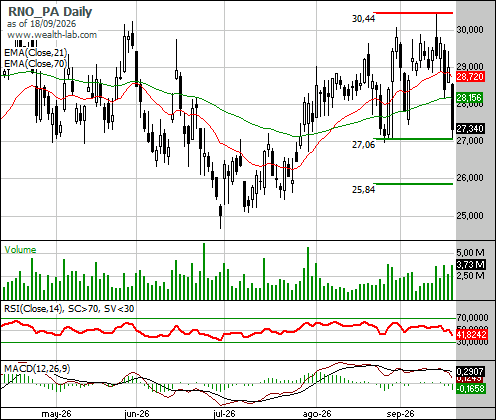This screenshot has height=420, width=496.
Task: Click the 25,84 support level label
Action: click(363, 190)
